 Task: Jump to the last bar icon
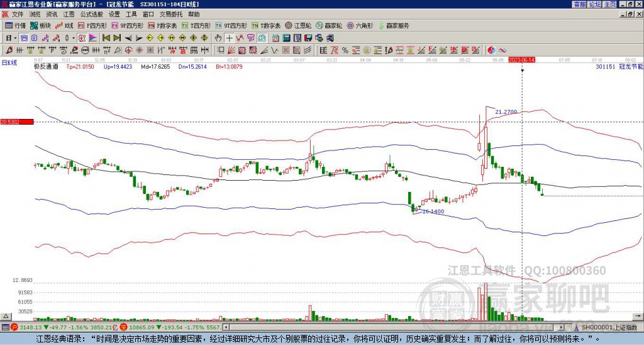[117, 38]
